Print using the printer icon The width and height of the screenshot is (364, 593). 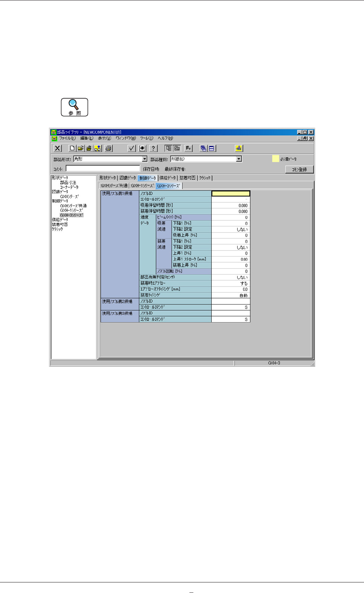pos(108,148)
